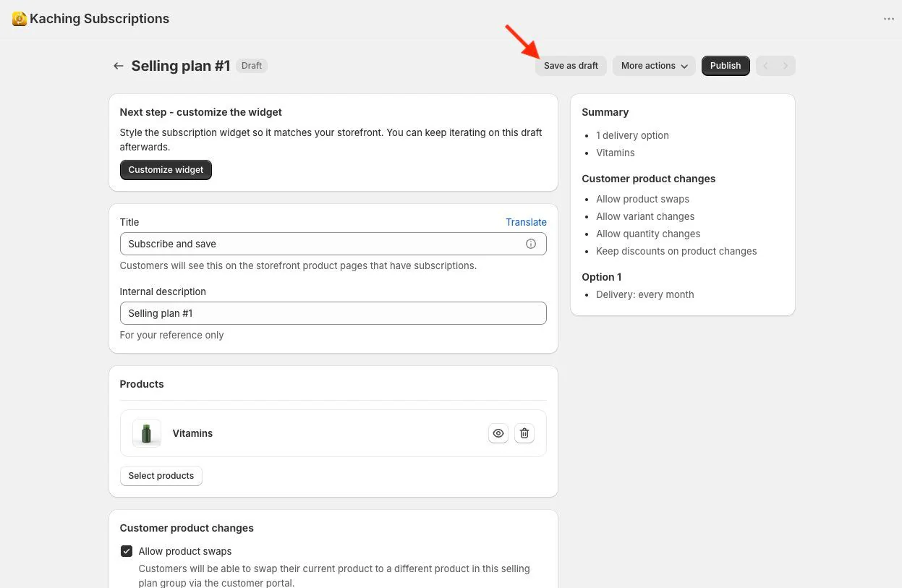Expand the More actions dropdown
The width and height of the screenshot is (902, 588).
click(654, 66)
